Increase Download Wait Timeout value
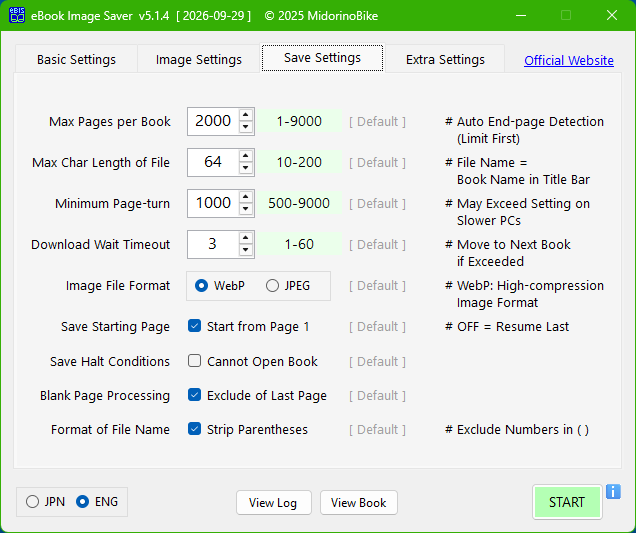Viewport: 636px width, 533px height. pos(245,238)
